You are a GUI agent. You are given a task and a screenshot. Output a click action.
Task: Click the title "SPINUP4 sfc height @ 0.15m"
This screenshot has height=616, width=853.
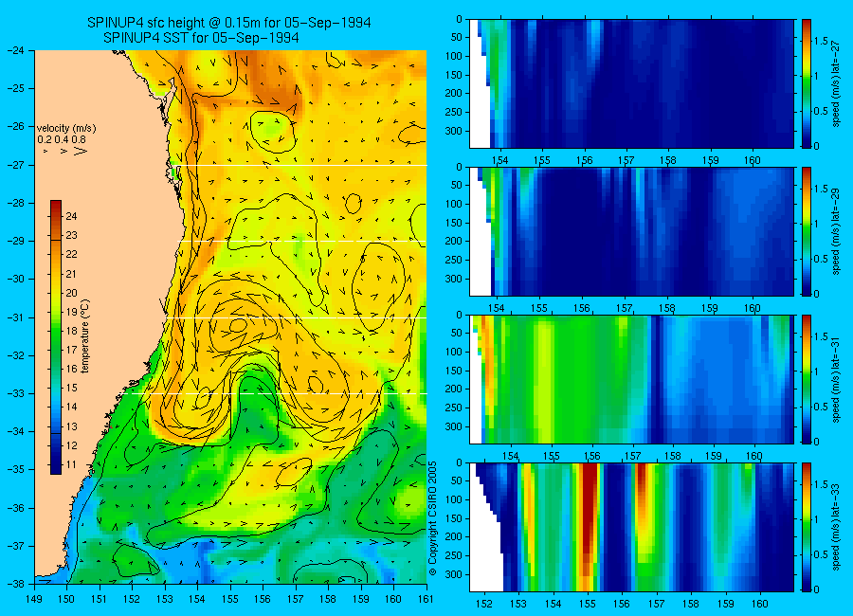[x=182, y=23]
